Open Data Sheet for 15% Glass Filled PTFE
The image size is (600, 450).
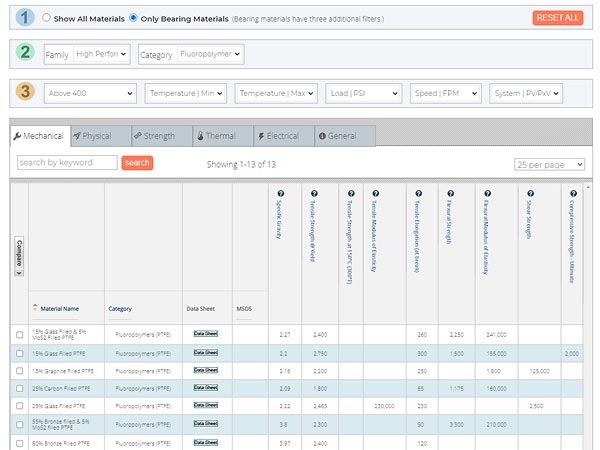coord(205,352)
